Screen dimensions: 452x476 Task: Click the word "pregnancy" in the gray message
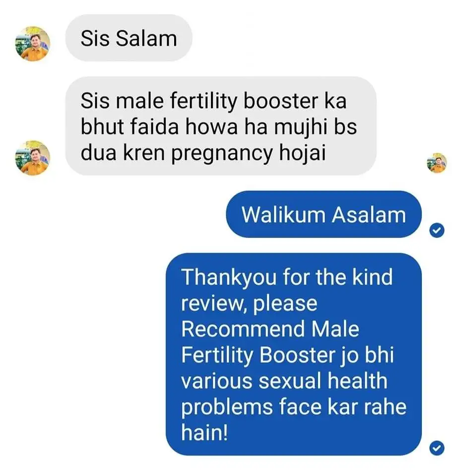(222, 154)
